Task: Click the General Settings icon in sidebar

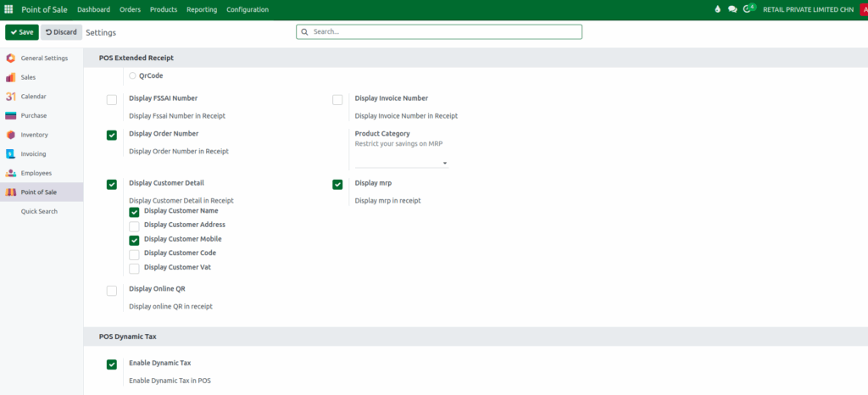Action: pos(10,58)
